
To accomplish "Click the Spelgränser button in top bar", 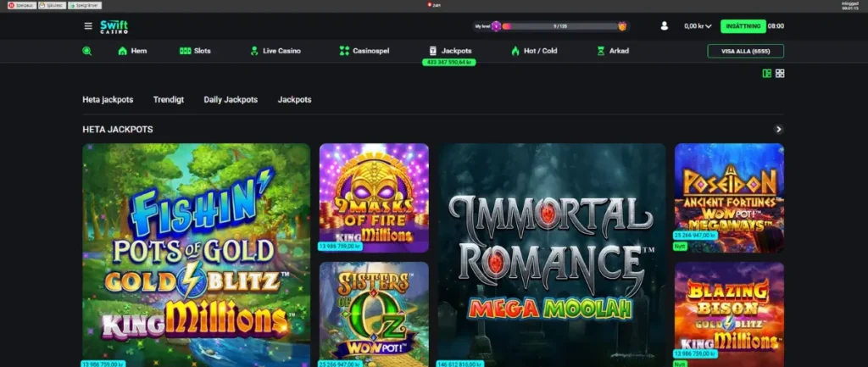I will 85,5.
